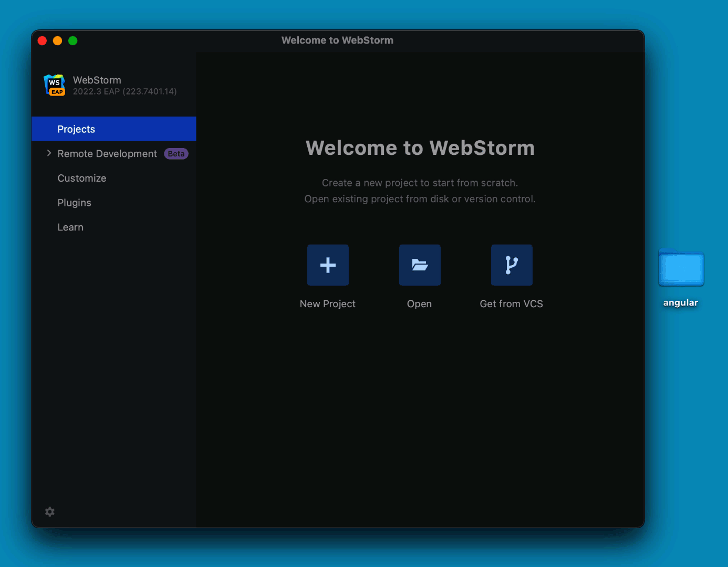Click the Open folder icon
This screenshot has height=567, width=728.
pos(419,265)
